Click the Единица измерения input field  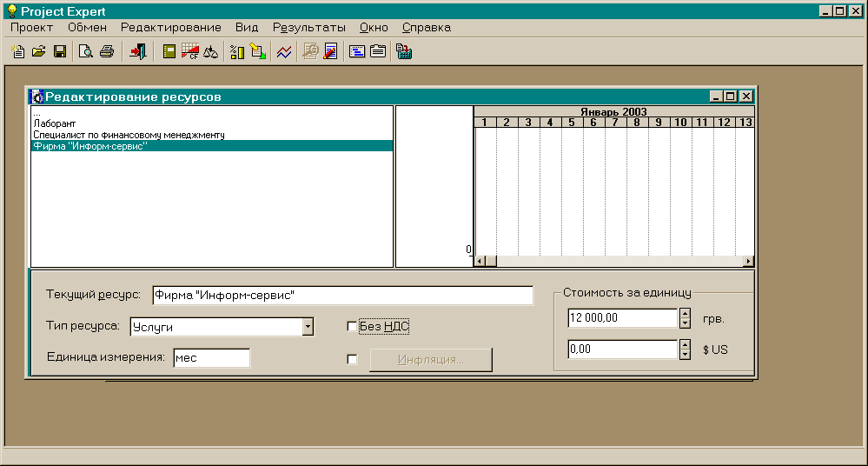pos(211,358)
